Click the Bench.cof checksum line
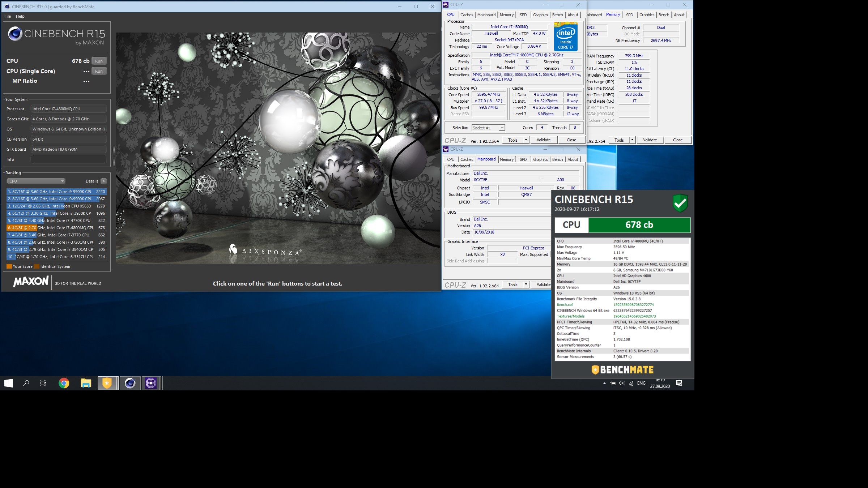Viewport: 868px width, 488px height. (x=622, y=305)
